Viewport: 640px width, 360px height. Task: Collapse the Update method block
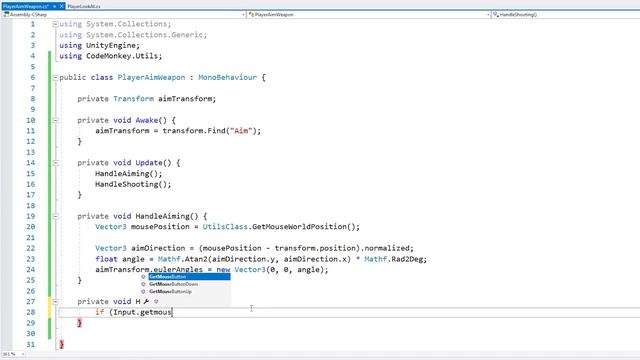pos(56,163)
